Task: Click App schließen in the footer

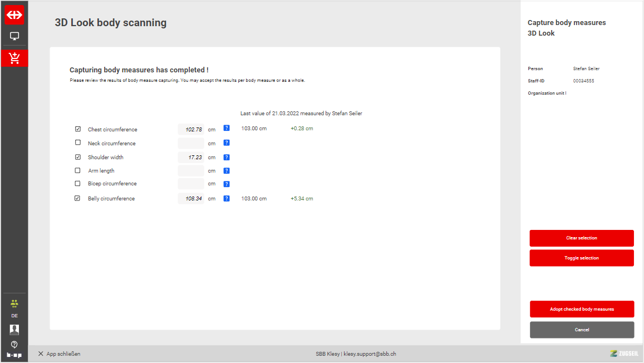Action: [59, 354]
